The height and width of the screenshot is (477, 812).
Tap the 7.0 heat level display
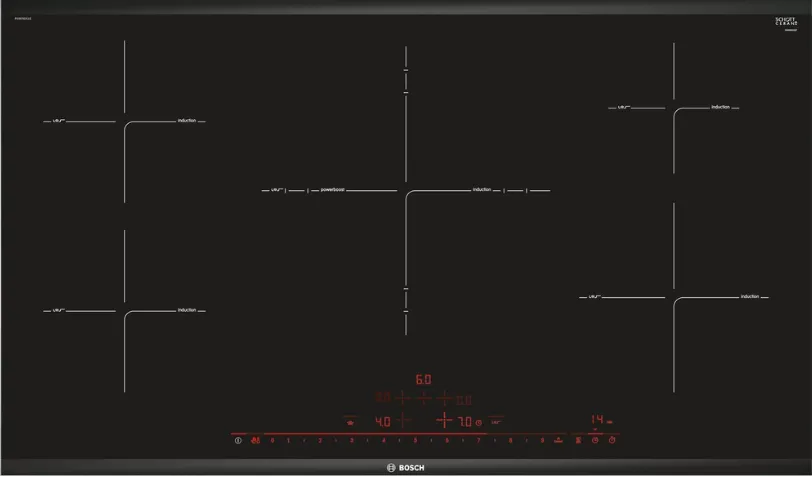[465, 422]
